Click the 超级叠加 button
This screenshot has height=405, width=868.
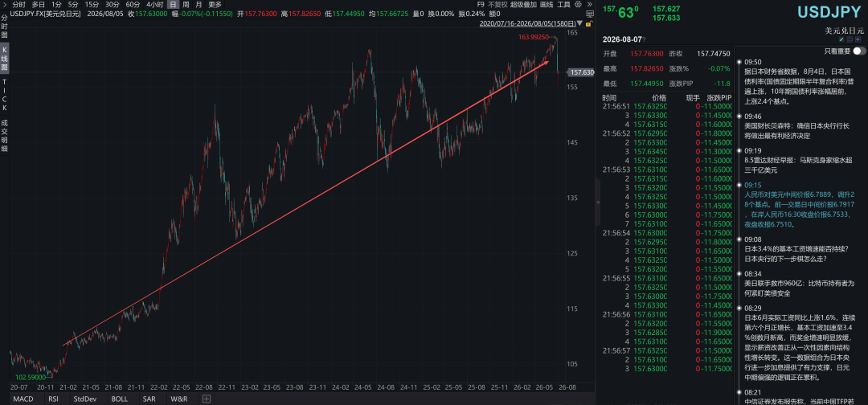click(523, 5)
